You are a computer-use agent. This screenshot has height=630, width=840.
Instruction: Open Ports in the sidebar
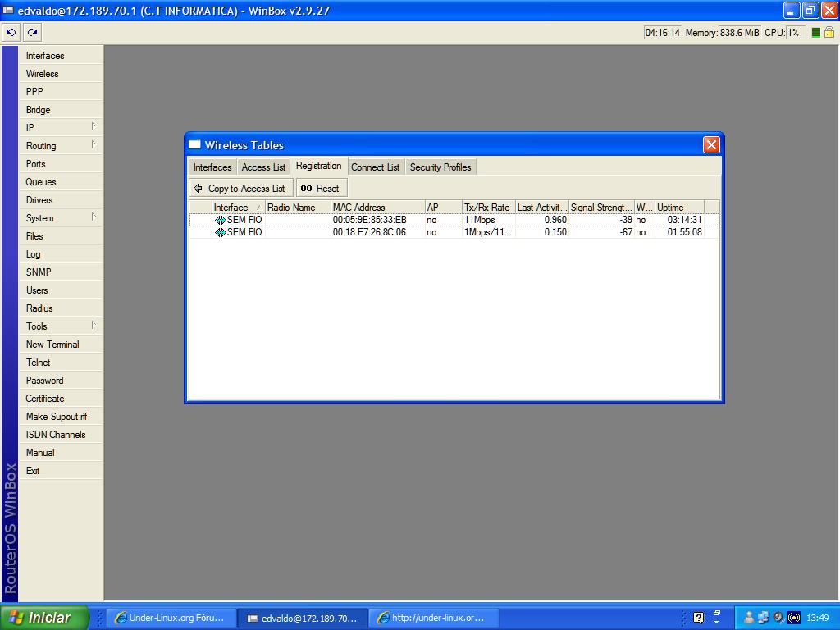coord(61,164)
